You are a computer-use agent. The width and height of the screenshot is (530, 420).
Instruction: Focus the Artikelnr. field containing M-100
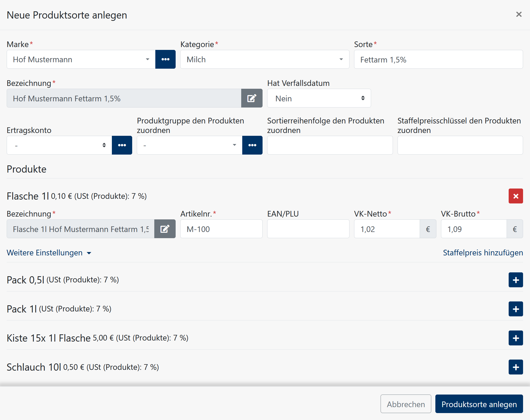click(x=221, y=229)
